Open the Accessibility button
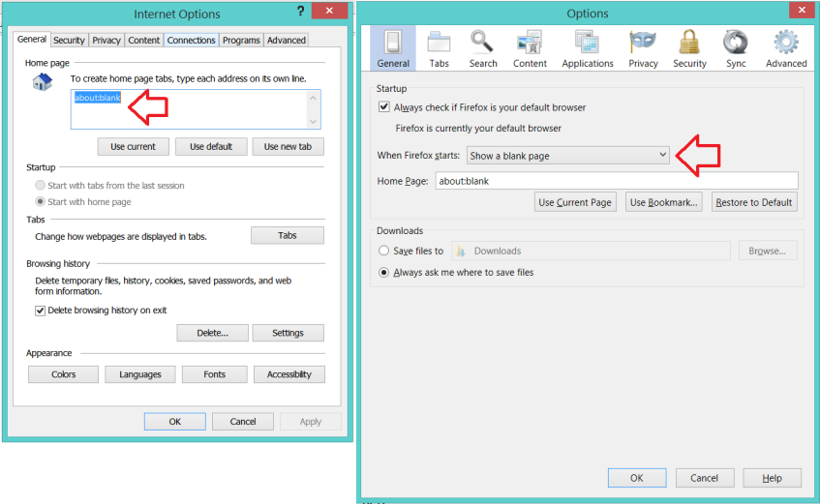The image size is (820, 504). coord(289,374)
